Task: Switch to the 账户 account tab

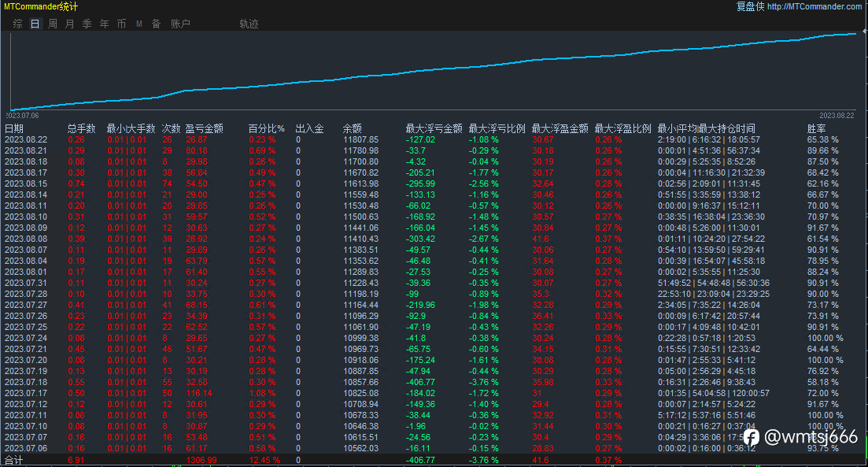Action: point(180,24)
